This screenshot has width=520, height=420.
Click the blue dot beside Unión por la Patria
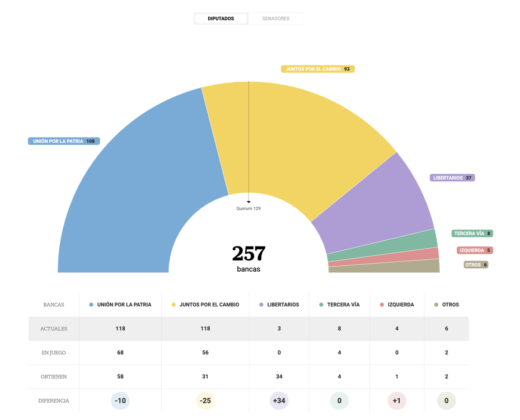[91, 305]
